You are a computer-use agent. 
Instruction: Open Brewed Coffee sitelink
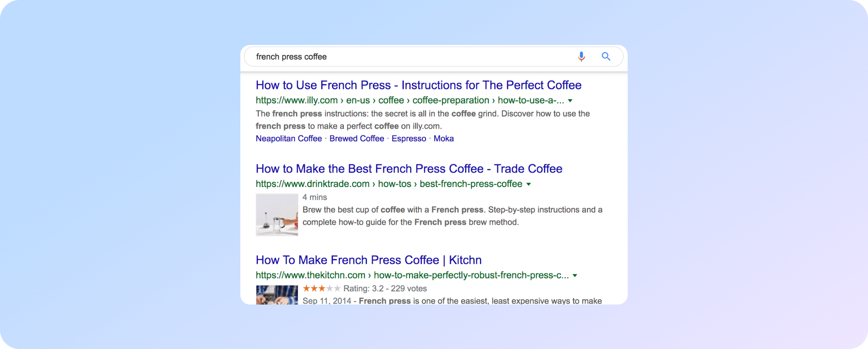click(356, 138)
